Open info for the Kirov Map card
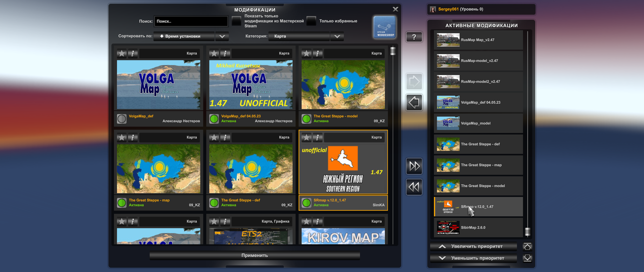Image resolution: width=644 pixels, height=272 pixels. (x=317, y=222)
